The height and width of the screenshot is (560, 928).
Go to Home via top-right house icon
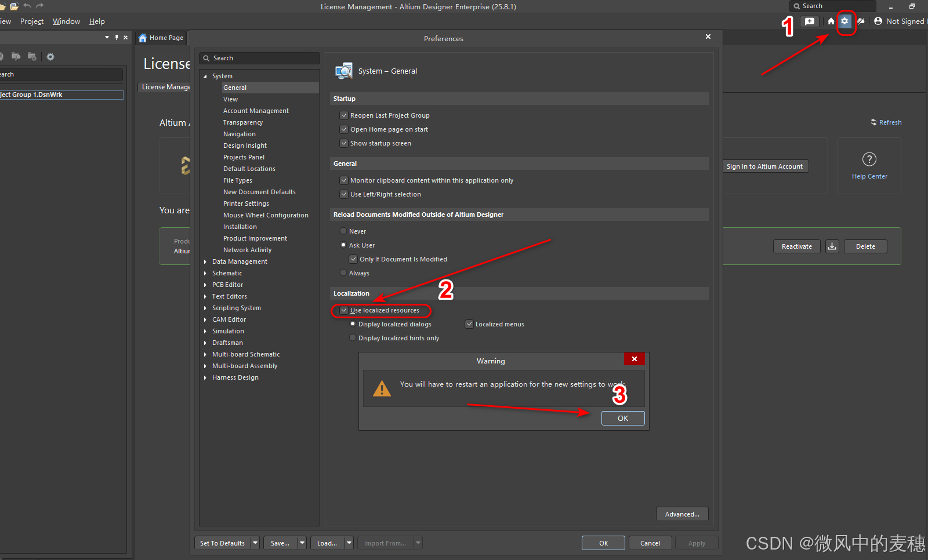click(x=831, y=21)
